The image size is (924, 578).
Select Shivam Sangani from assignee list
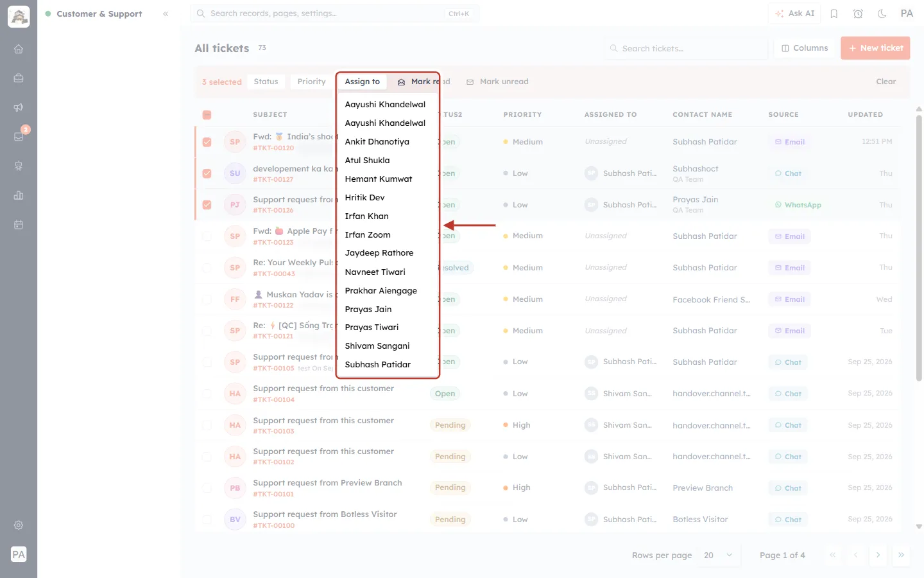(x=377, y=346)
